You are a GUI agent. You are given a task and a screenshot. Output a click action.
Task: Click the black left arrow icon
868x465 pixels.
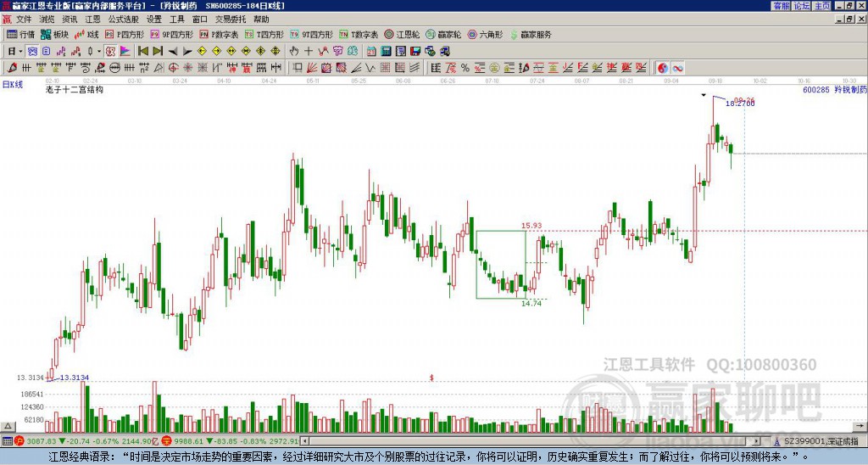tap(173, 52)
